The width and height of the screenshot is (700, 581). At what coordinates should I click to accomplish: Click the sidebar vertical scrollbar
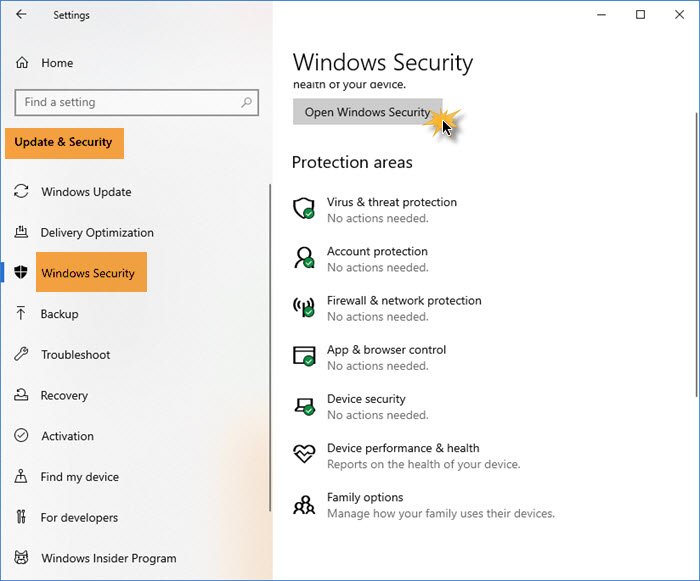[x=270, y=347]
